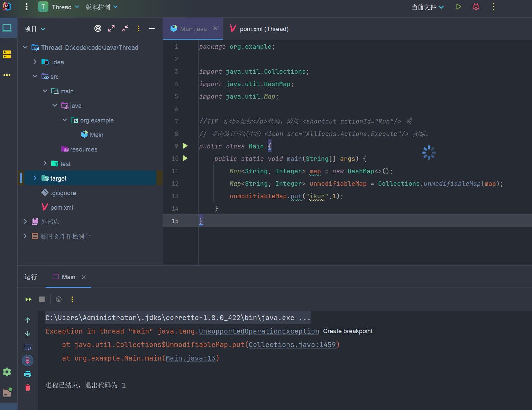The width and height of the screenshot is (532, 410).
Task: Expand 外部库 node
Action: (x=25, y=221)
